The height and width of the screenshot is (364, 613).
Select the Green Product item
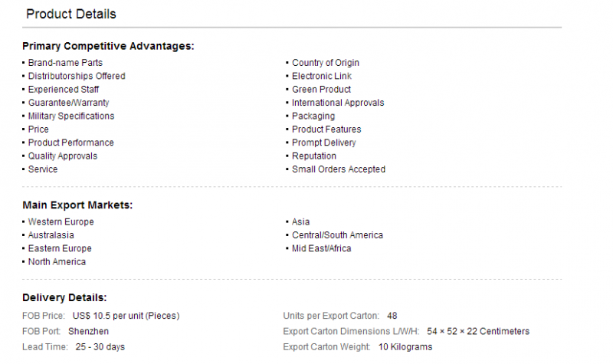click(321, 89)
